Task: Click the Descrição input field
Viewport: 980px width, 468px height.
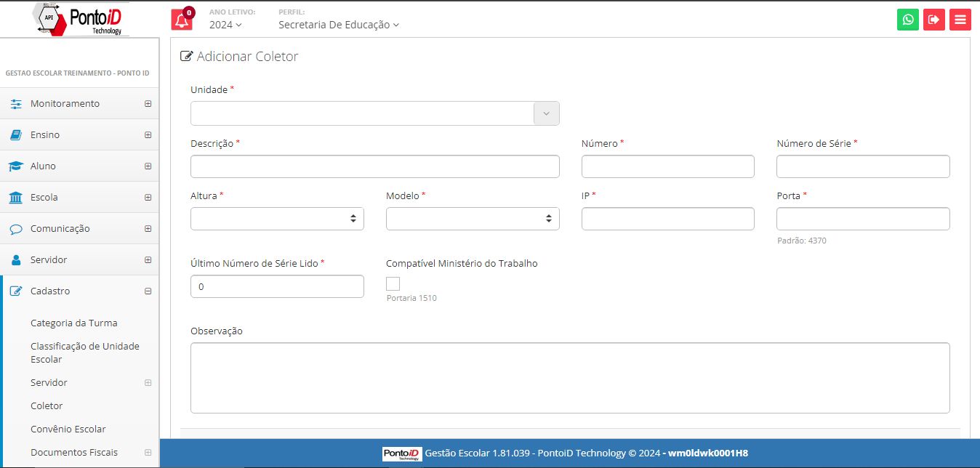Action: click(375, 166)
